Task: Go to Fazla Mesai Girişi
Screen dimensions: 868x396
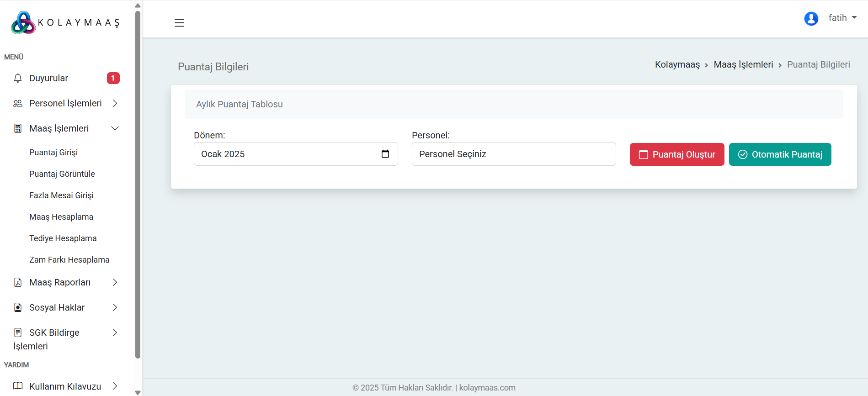Action: tap(61, 195)
